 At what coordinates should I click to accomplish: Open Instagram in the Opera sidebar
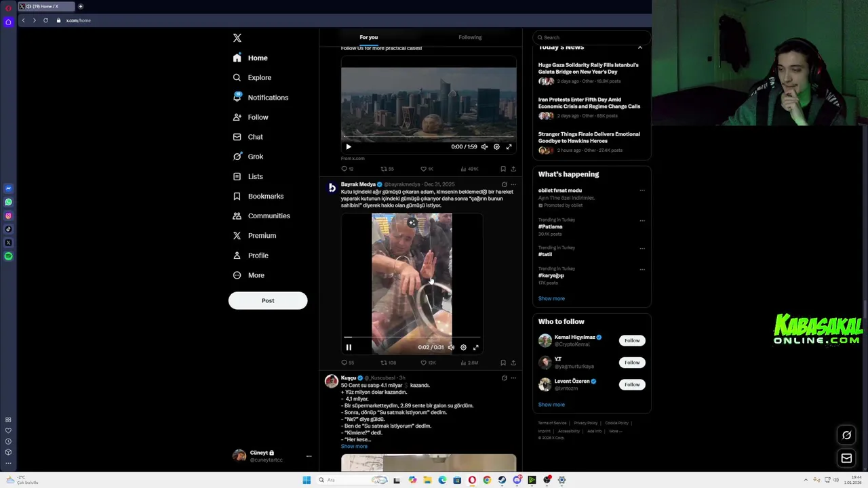[8, 216]
